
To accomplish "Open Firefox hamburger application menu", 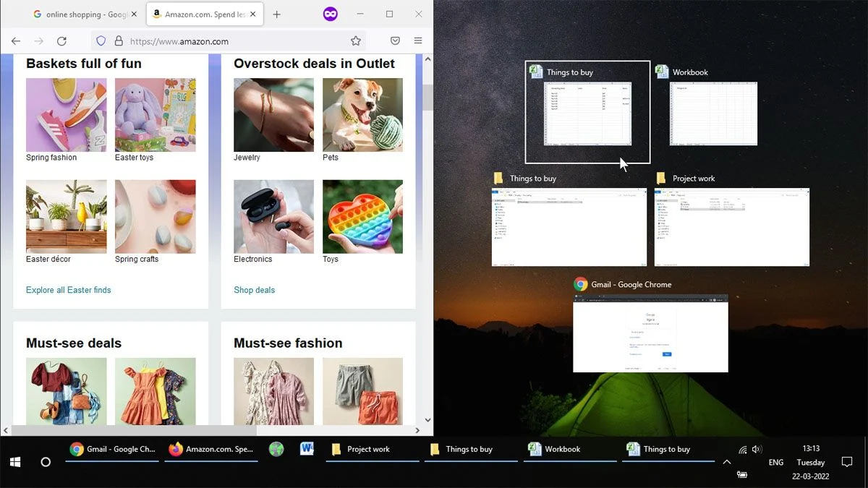I will [x=418, y=41].
